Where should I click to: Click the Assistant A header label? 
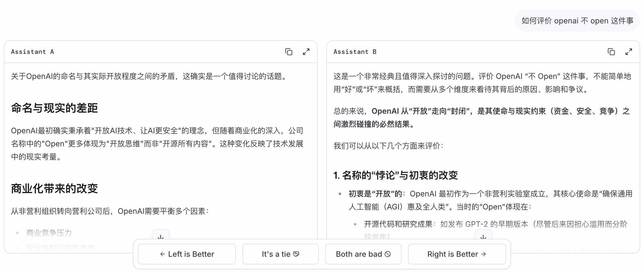(32, 52)
